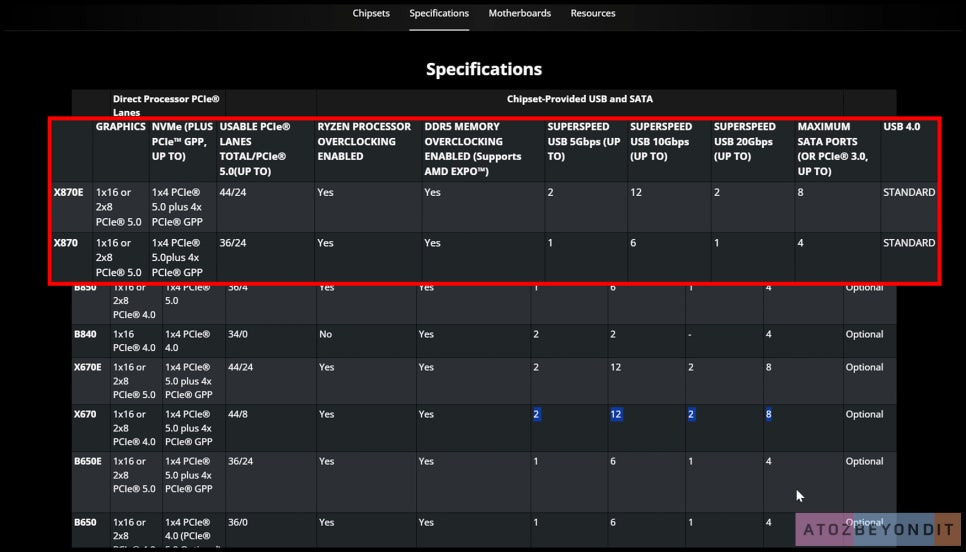Viewport: 966px width, 552px height.
Task: Click '1x16 PCIe® 4.0' graphics cell in B840 row
Action: click(x=134, y=341)
